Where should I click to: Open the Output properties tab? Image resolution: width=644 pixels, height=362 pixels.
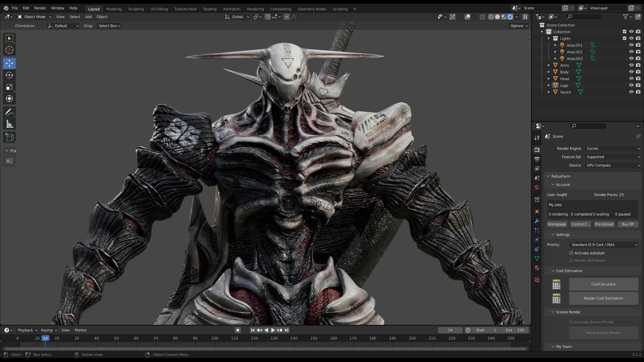coord(537,159)
